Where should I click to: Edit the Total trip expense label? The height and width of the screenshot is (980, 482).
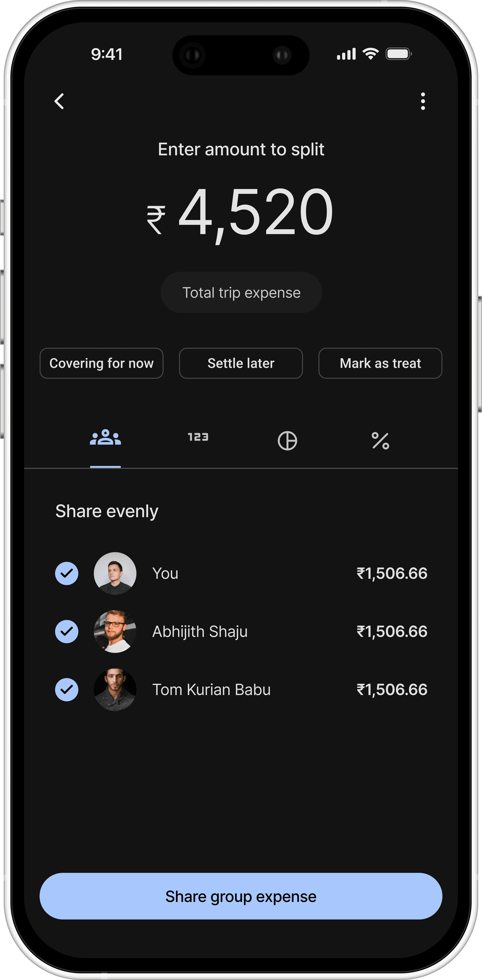pos(241,292)
